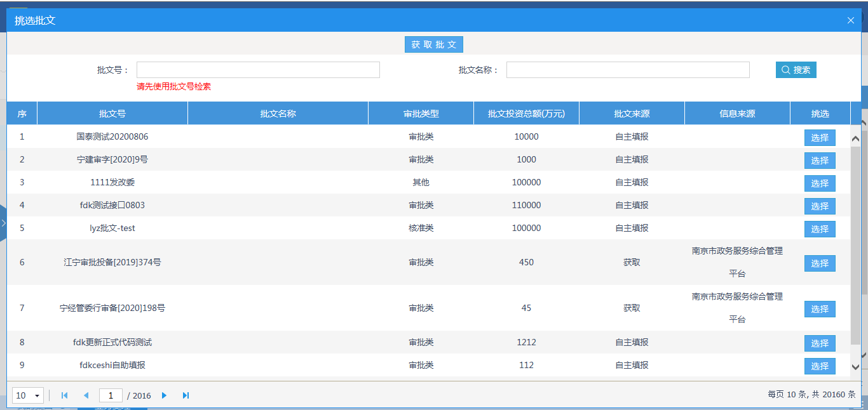The width and height of the screenshot is (868, 410).
Task: Click the 序 column header
Action: tap(22, 114)
